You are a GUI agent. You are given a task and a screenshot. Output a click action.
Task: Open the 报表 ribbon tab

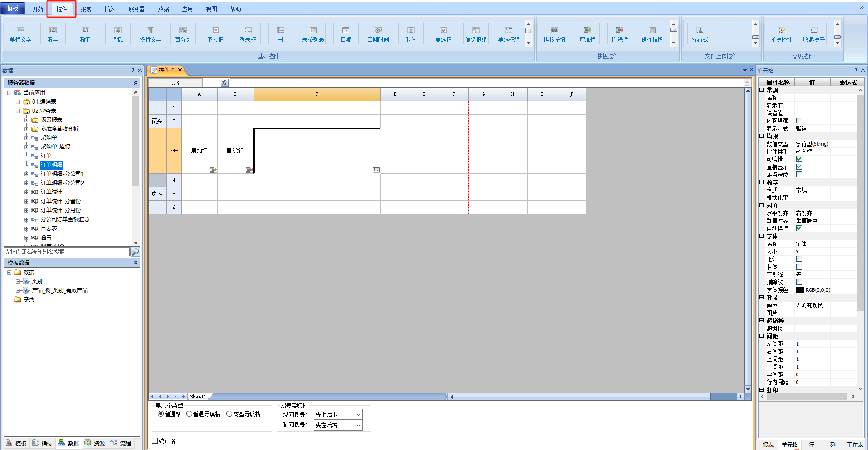[86, 9]
